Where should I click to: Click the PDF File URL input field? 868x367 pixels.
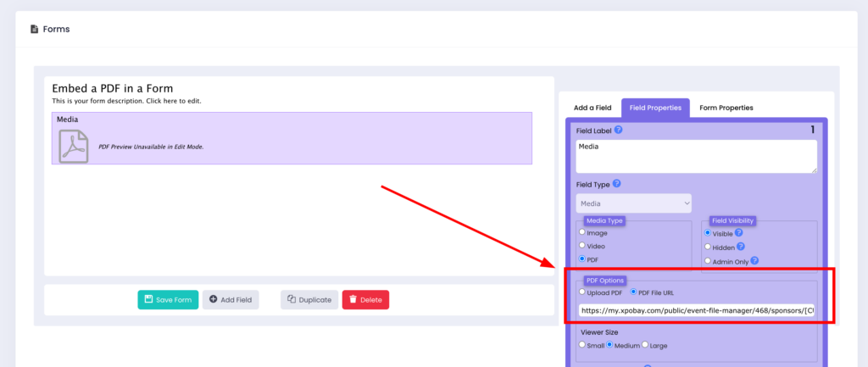point(696,311)
